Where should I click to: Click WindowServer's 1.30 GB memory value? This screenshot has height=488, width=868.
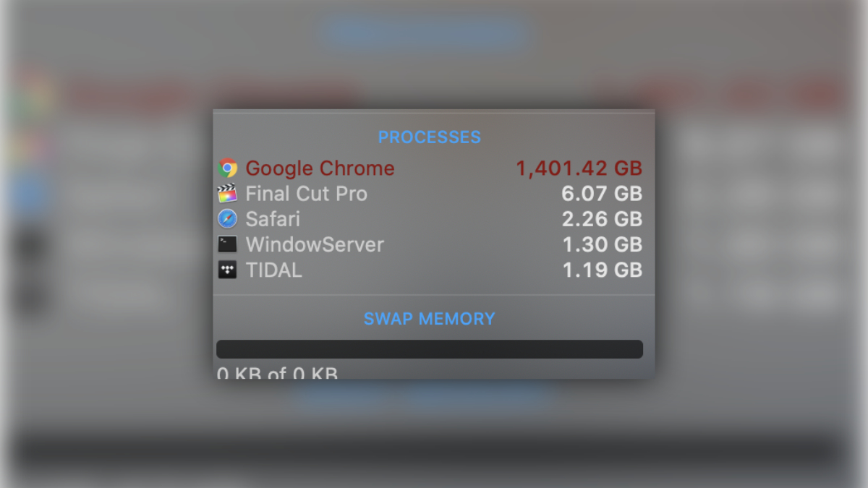click(602, 244)
